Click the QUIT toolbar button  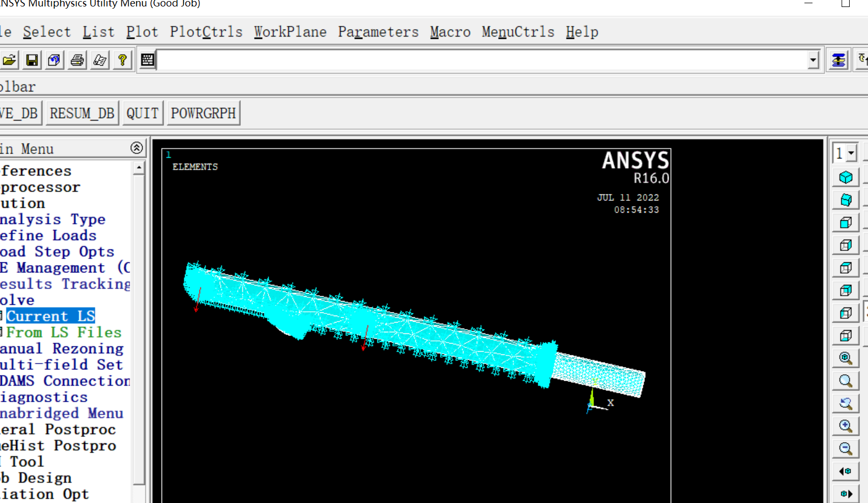tap(142, 113)
